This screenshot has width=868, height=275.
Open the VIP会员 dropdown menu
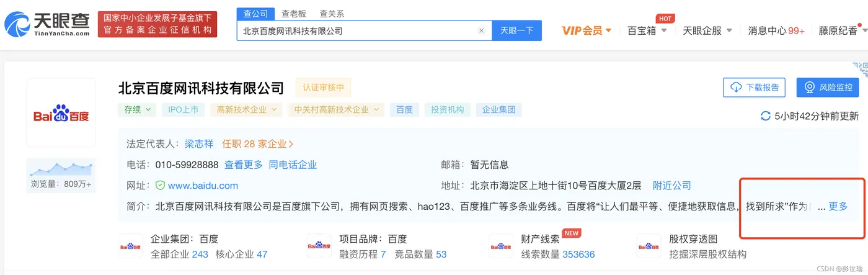pos(587,30)
